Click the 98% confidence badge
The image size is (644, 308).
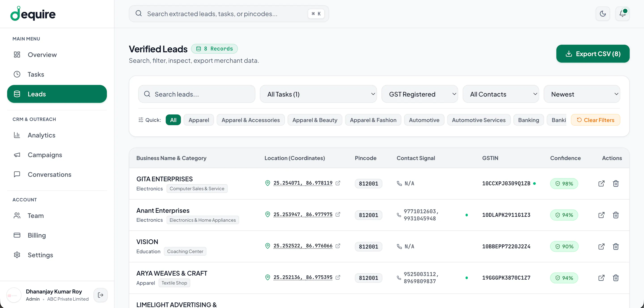564,184
